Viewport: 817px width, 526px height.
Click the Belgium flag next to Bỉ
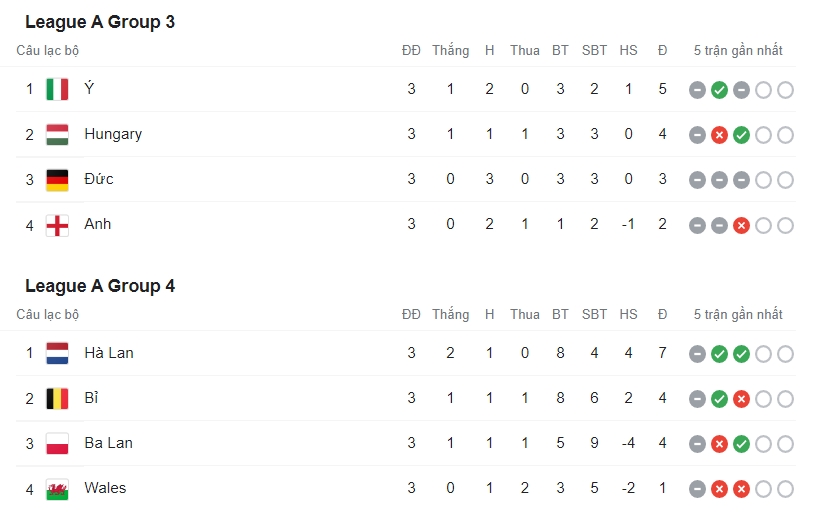tap(57, 398)
